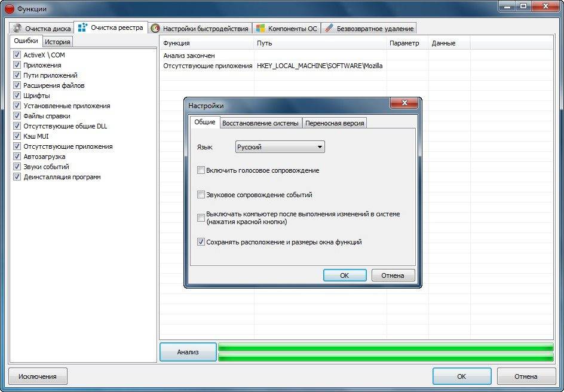Viewport: 564px width, 392px height.
Task: Toggle Отсутствующие общие DLL checkbox
Action: (17, 126)
